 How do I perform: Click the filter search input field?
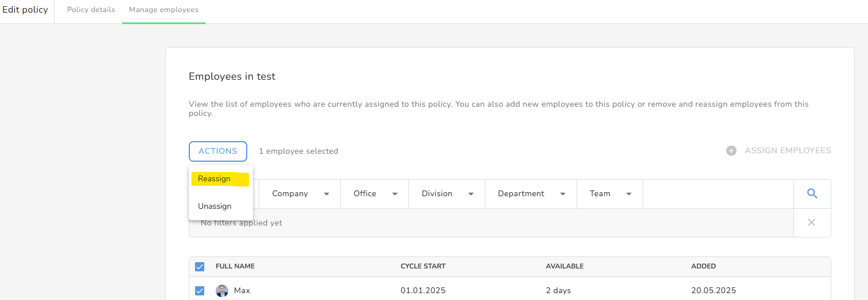[718, 194]
